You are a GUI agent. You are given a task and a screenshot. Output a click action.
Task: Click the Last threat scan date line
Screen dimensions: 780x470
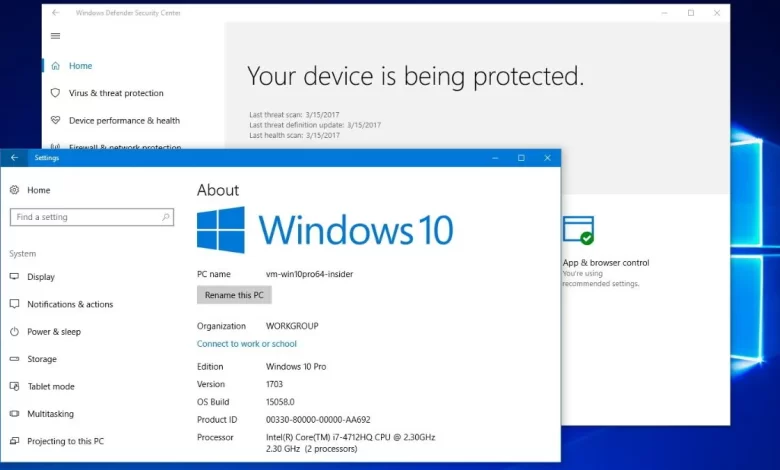click(x=294, y=114)
